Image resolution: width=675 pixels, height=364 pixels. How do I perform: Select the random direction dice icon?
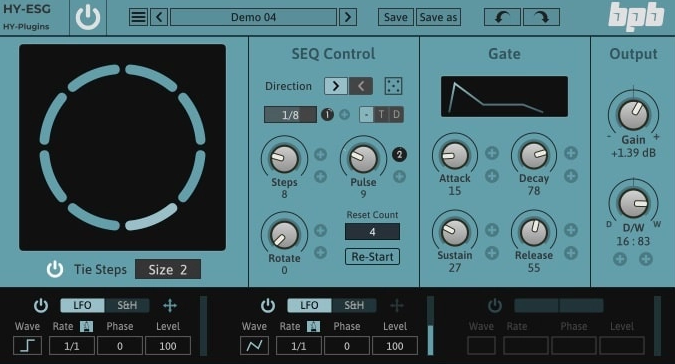tap(393, 86)
